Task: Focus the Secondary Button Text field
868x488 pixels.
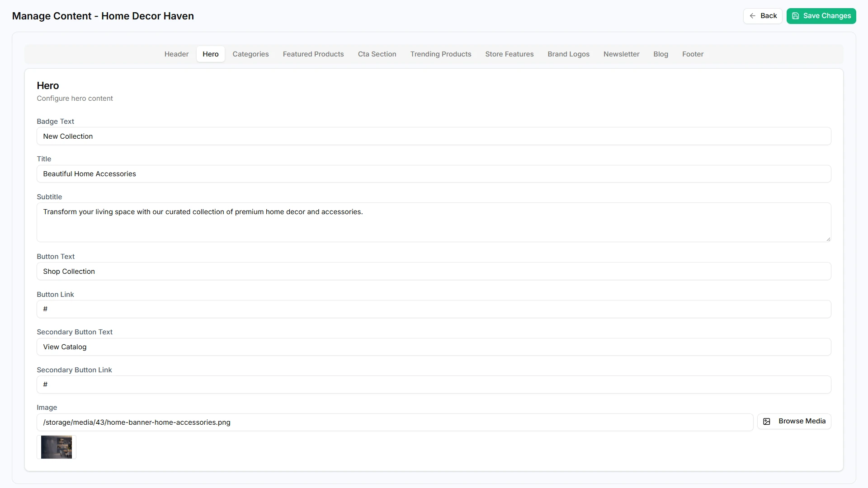Action: point(434,347)
